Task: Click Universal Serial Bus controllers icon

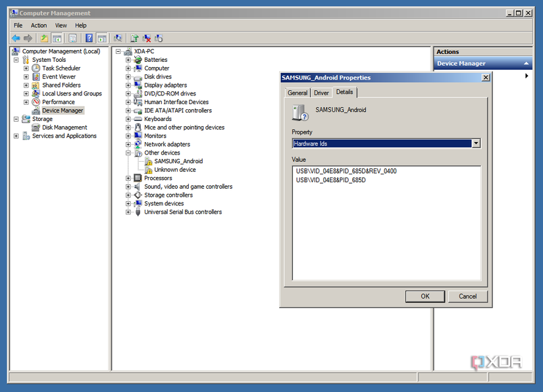Action: pyautogui.click(x=138, y=212)
